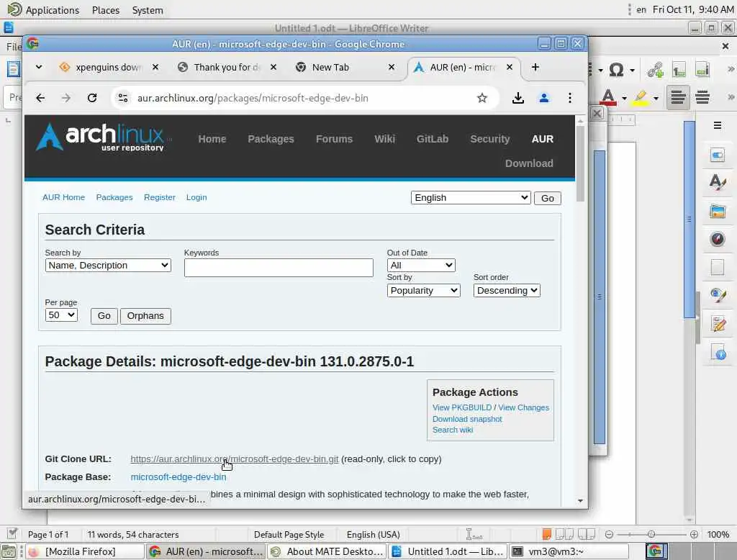This screenshot has width=737, height=560.
Task: Align left in Writer toolbar
Action: tap(678, 97)
